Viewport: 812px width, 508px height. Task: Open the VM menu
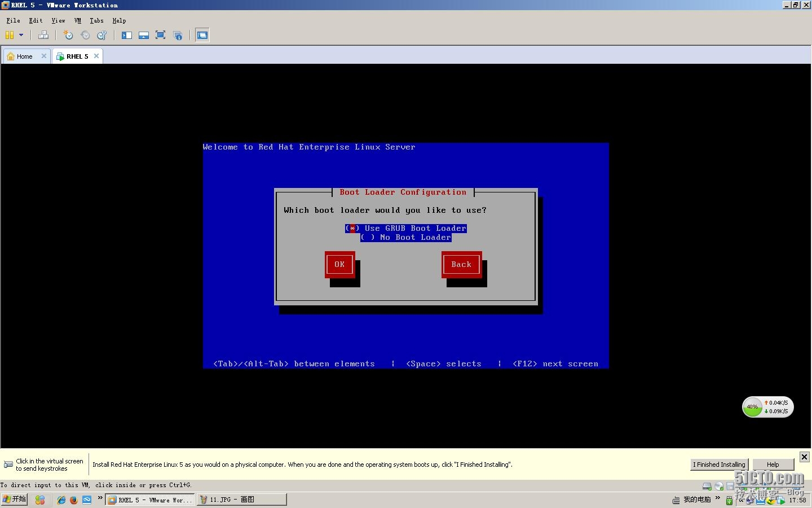78,20
